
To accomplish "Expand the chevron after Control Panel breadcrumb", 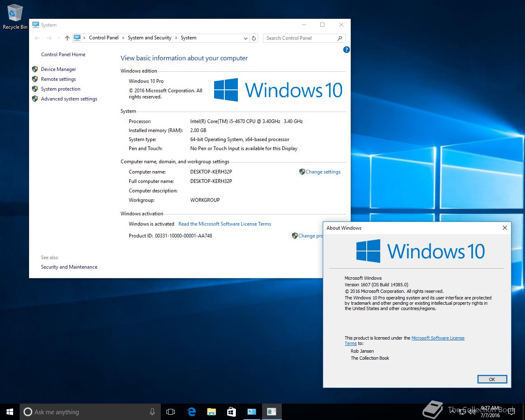I will pos(123,38).
